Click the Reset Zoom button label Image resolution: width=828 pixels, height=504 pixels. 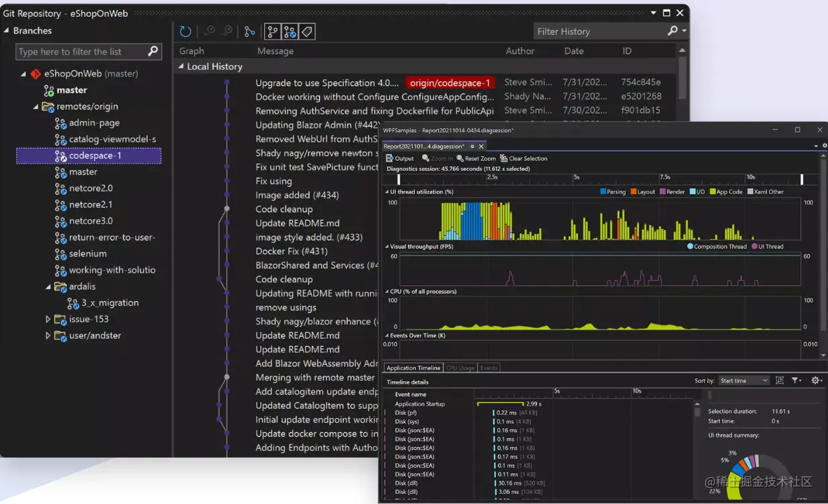(x=481, y=159)
